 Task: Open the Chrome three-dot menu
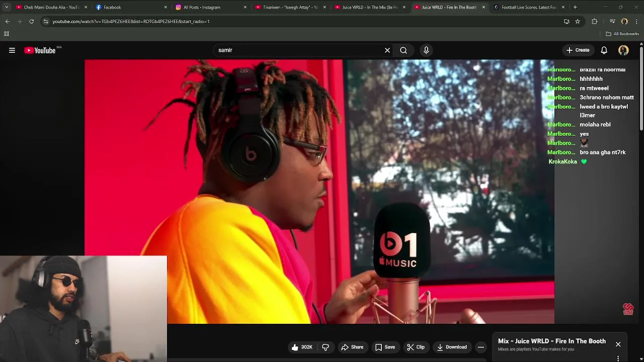tap(636, 21)
